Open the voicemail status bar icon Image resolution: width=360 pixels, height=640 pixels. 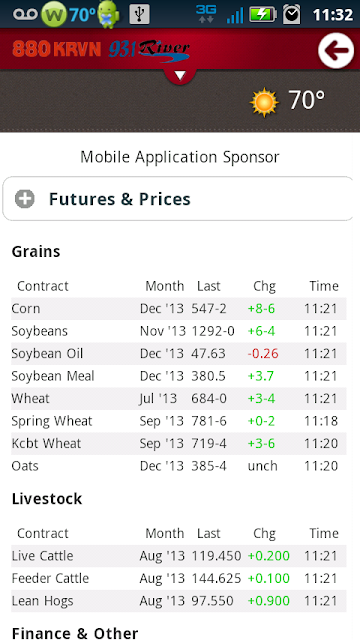(25, 15)
